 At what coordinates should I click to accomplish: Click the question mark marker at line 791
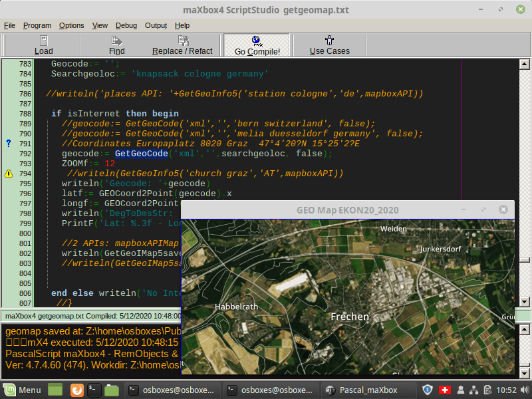(9, 144)
